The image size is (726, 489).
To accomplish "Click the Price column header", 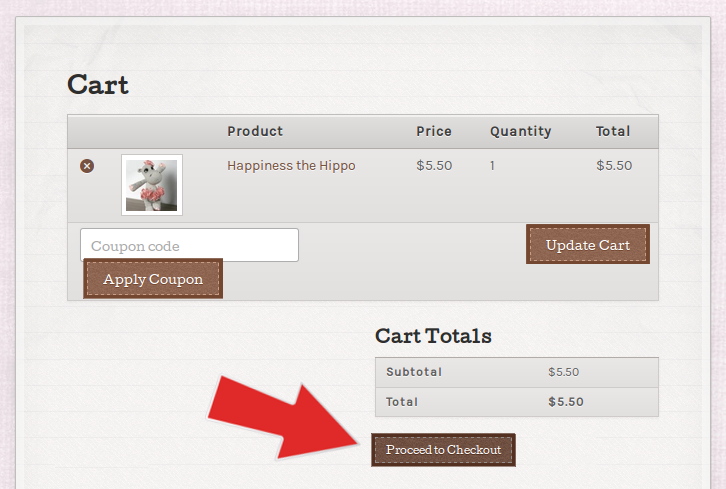I will [434, 132].
